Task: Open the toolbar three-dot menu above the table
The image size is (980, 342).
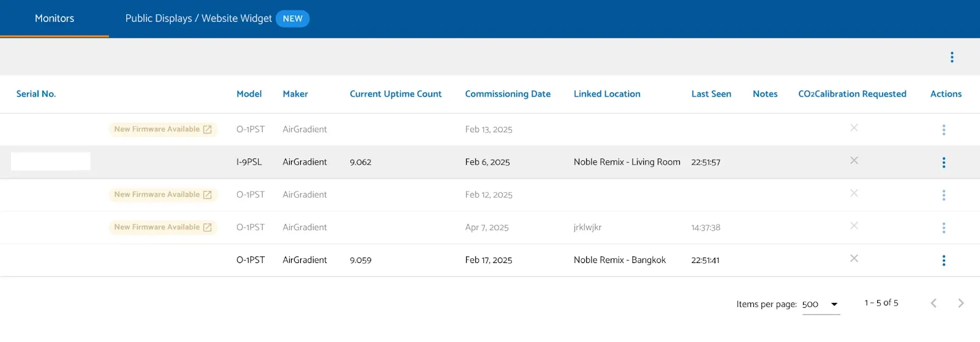Action: coord(952,57)
